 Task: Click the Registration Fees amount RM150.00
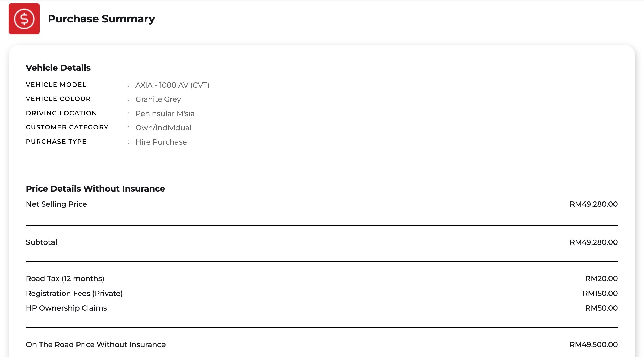coord(600,293)
